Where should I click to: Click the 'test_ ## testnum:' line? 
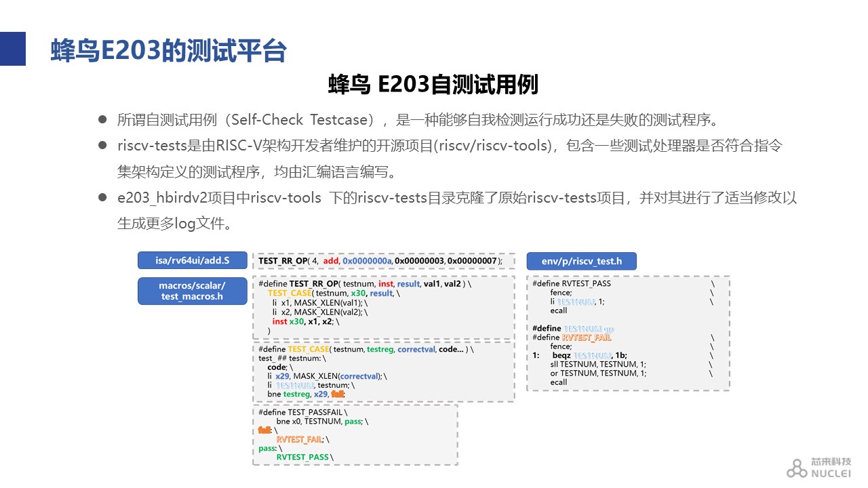[x=292, y=359]
